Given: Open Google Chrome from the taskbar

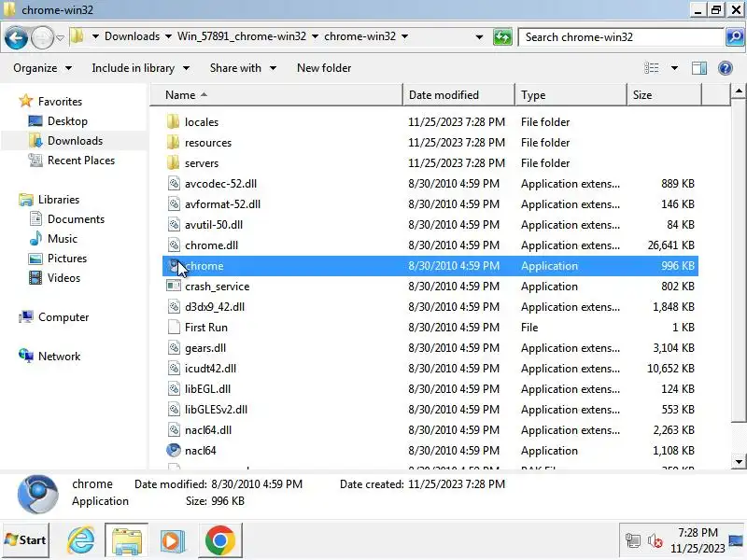Looking at the screenshot, I should (x=219, y=540).
